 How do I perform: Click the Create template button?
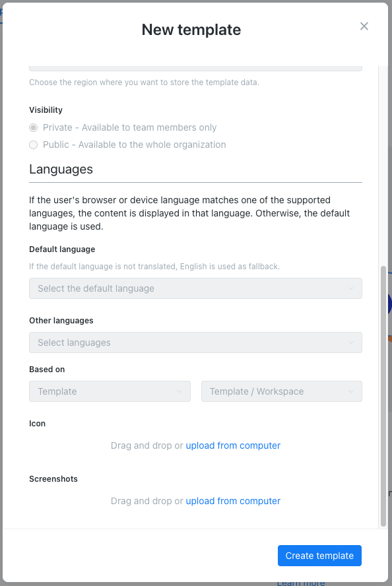[x=319, y=556]
